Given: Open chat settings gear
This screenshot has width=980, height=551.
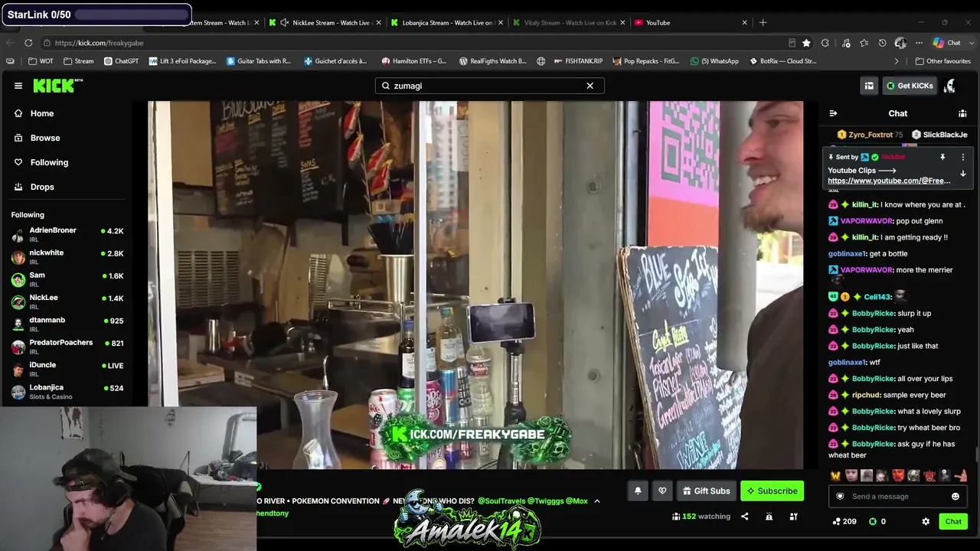Looking at the screenshot, I should click(x=926, y=521).
